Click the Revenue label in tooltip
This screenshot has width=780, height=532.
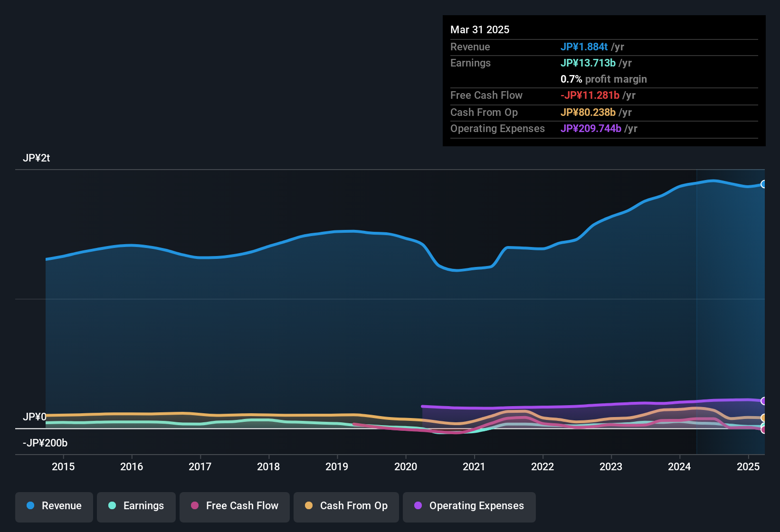(x=470, y=47)
